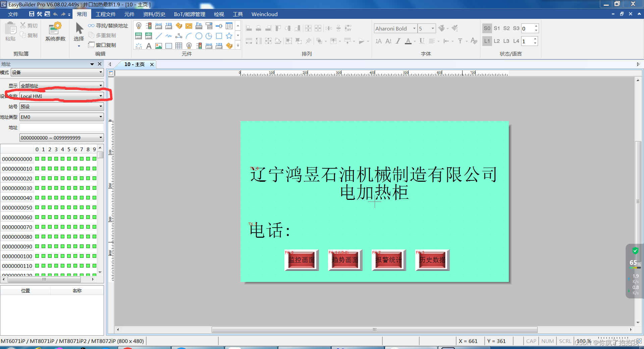Select the Circle drawing tool

pyautogui.click(x=199, y=36)
